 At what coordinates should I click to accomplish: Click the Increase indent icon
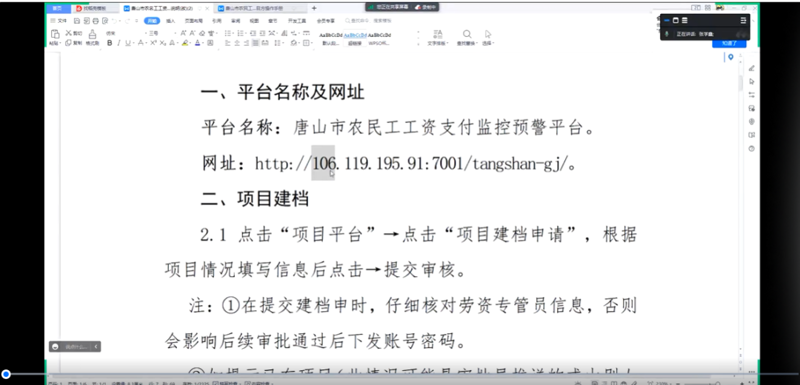point(262,33)
